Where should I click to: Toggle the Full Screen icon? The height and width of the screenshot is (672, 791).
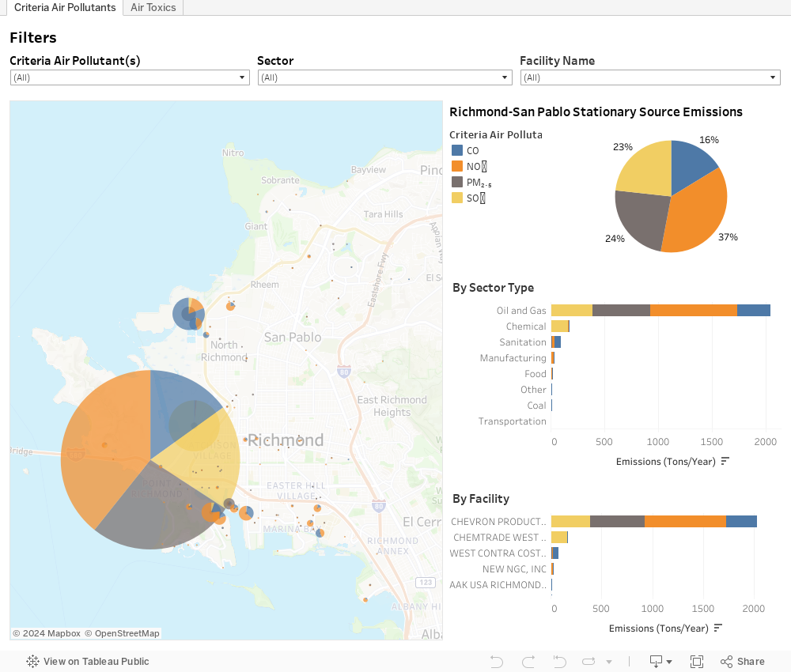pos(697,662)
